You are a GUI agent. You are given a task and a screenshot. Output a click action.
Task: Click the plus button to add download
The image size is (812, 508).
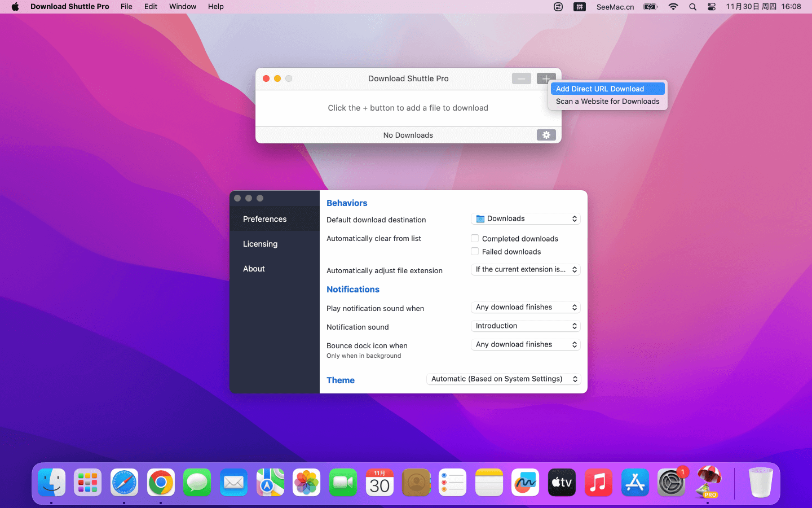(545, 79)
